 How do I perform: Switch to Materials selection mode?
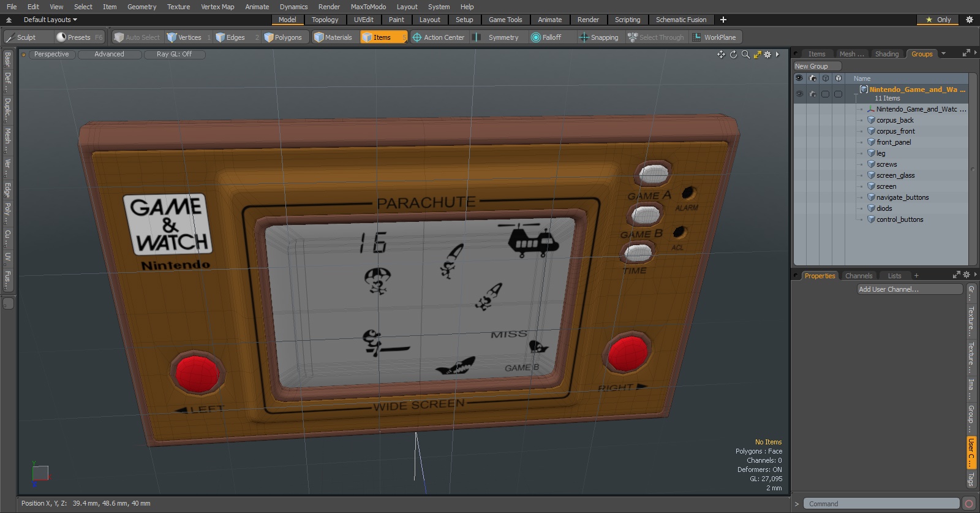(x=334, y=37)
